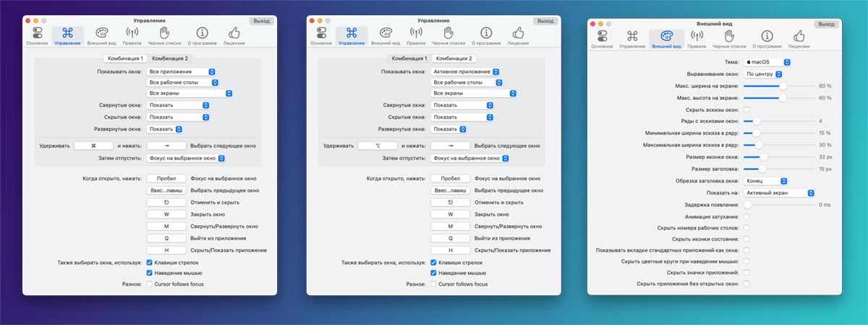Click Выход button in left window

tap(262, 22)
